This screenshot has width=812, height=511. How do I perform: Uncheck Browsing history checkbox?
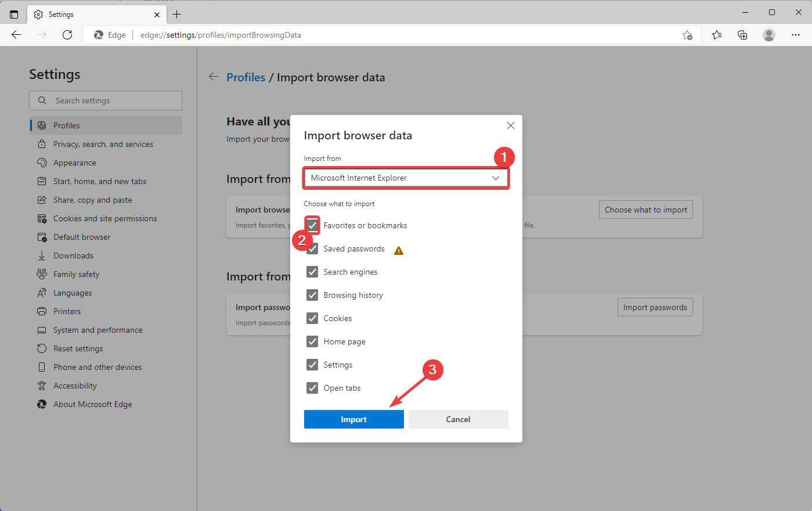[x=312, y=295]
